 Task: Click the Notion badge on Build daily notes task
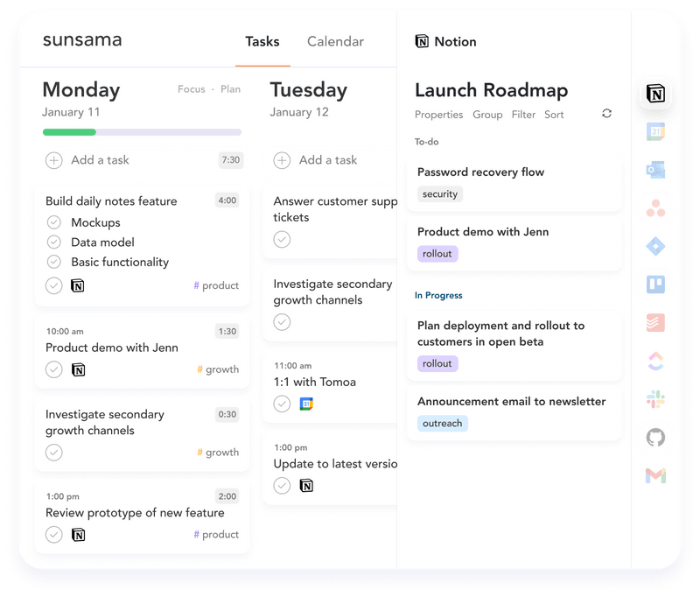click(x=77, y=284)
